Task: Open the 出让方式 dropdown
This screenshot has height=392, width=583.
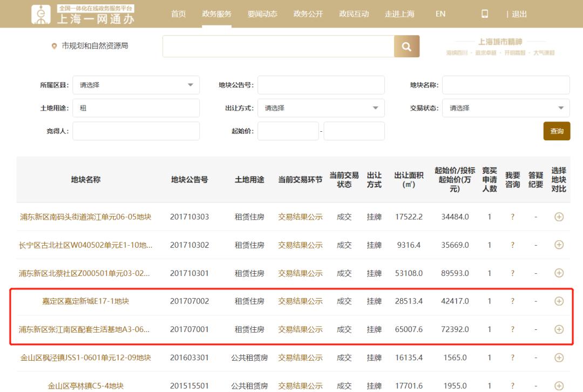Action: click(x=321, y=108)
